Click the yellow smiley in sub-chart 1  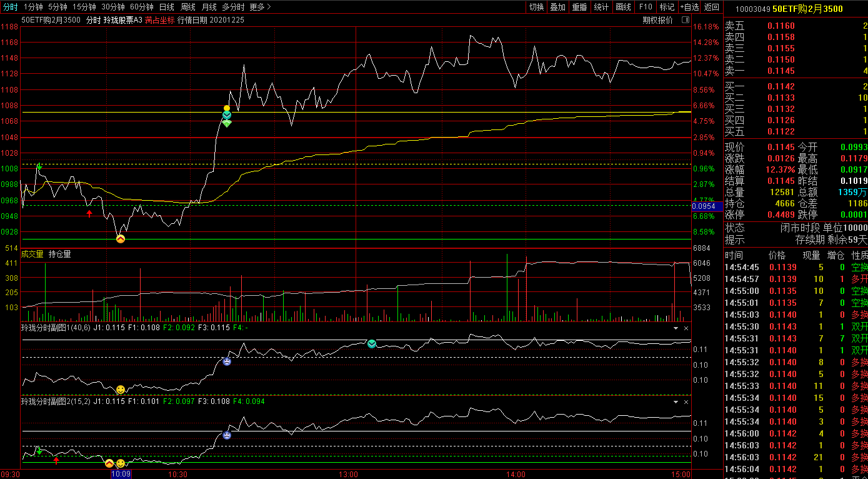[x=121, y=390]
